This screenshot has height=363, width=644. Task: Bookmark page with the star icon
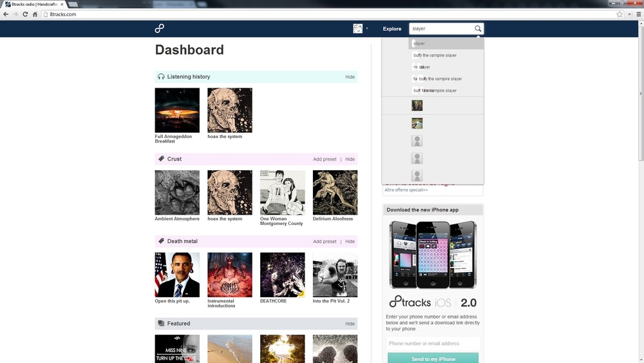pyautogui.click(x=620, y=14)
